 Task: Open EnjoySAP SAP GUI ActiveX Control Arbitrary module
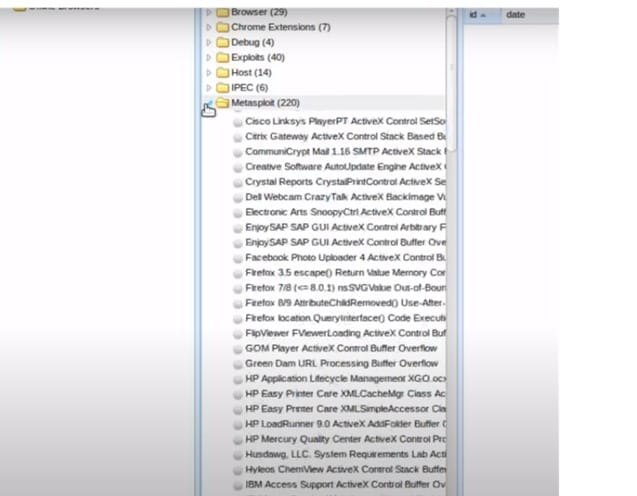coord(345,227)
